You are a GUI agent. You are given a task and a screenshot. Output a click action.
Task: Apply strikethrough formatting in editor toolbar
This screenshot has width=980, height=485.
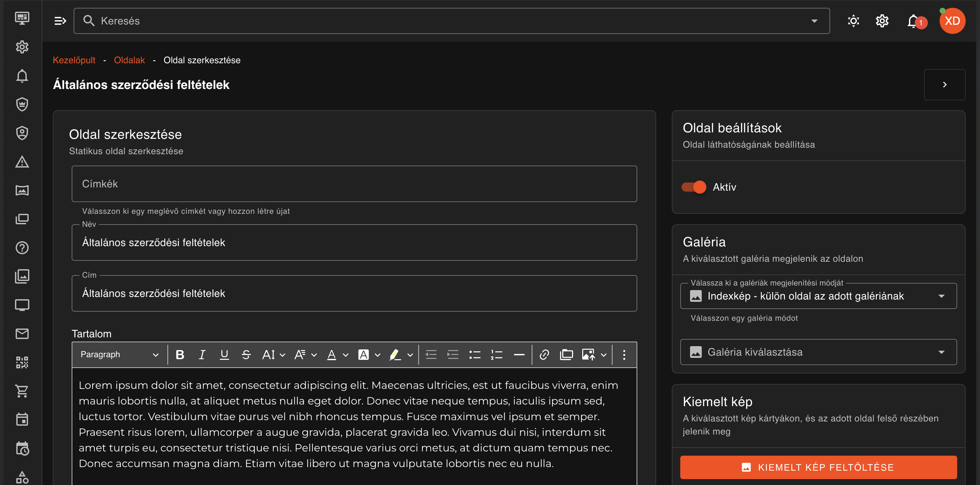coord(246,354)
